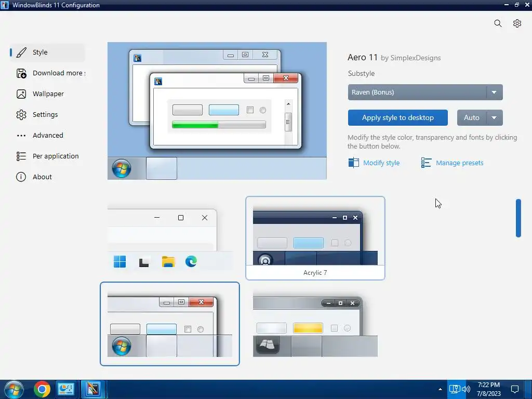Open the Manage presets link

(x=459, y=163)
